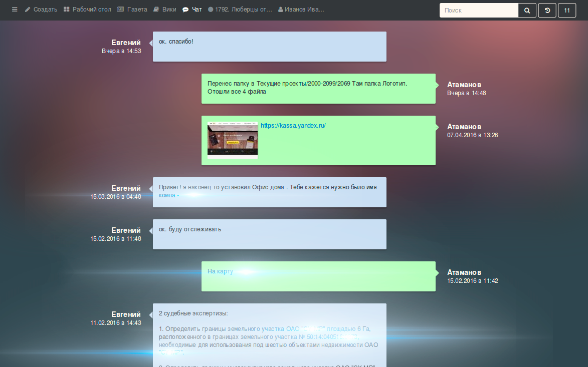The image size is (588, 367).
Task: Click message 'ок. буду отслеживать'
Action: [270, 234]
